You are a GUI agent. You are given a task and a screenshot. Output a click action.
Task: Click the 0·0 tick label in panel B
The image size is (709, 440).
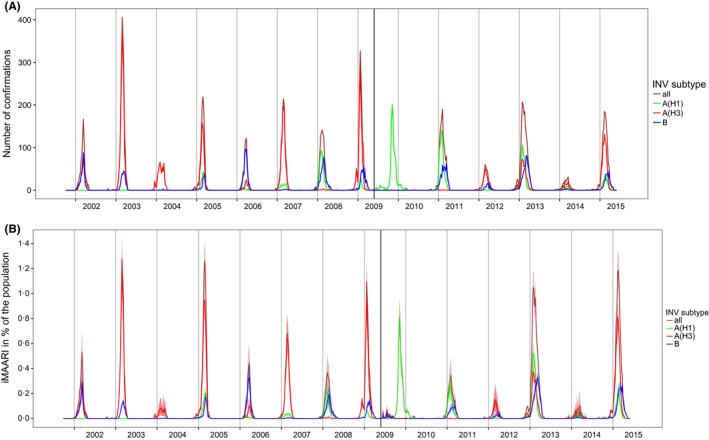23,419
